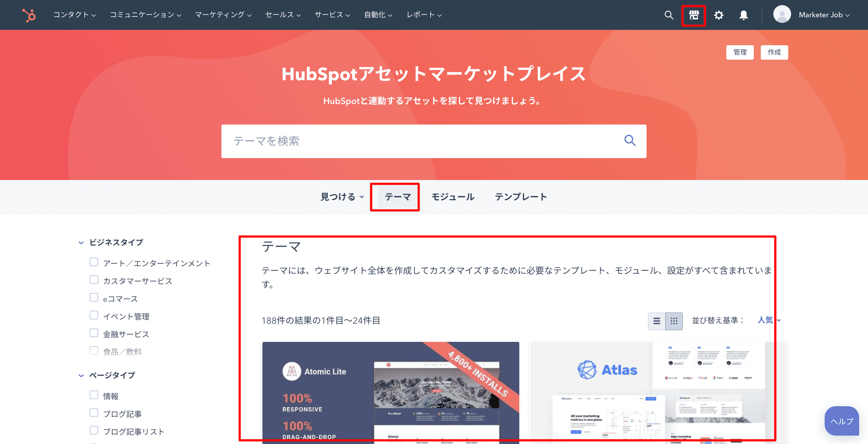Click the 管理 button

tap(740, 52)
